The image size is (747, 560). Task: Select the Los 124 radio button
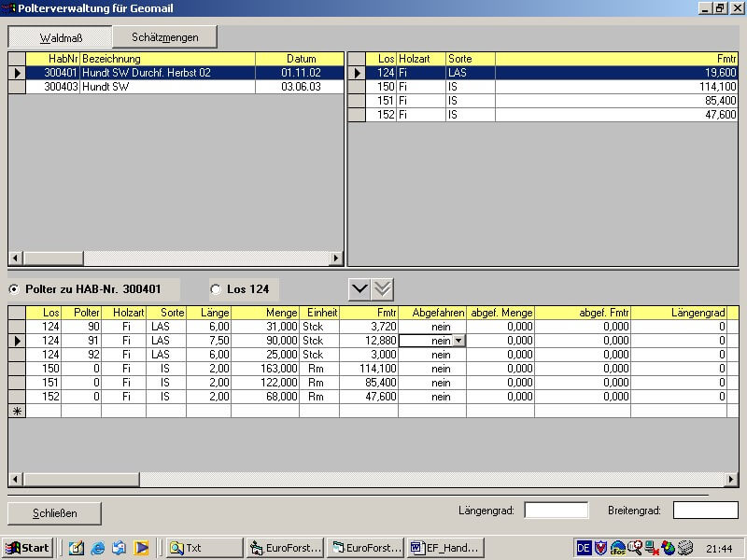(216, 289)
